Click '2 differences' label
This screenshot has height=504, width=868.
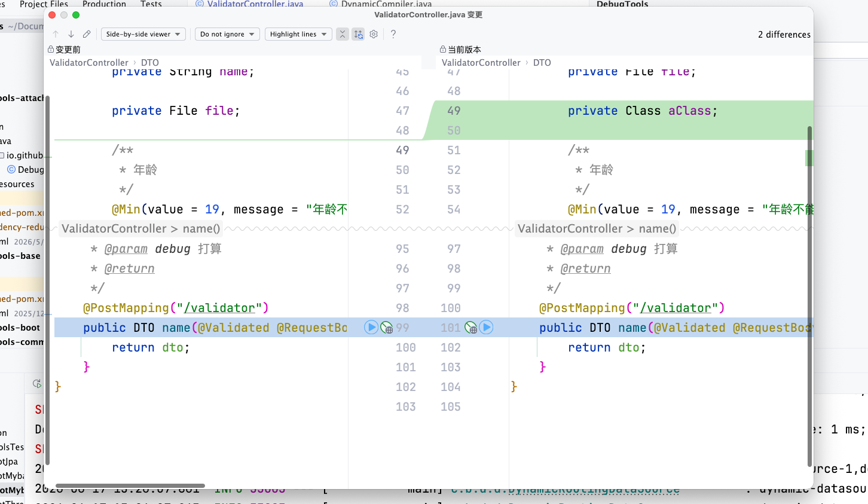click(784, 35)
